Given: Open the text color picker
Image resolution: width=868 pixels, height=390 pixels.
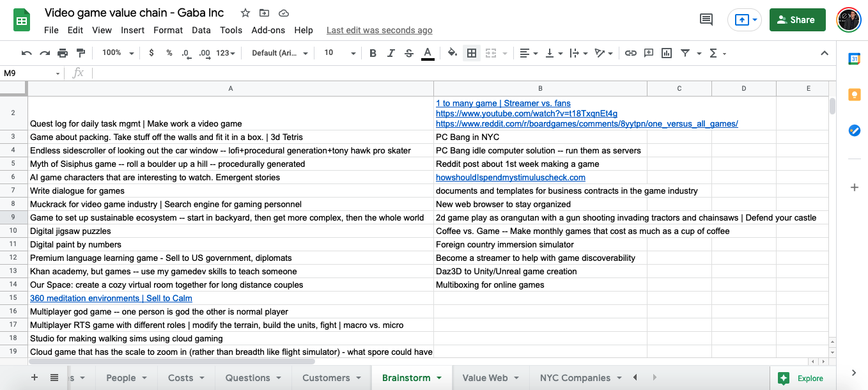Looking at the screenshot, I should (x=428, y=53).
